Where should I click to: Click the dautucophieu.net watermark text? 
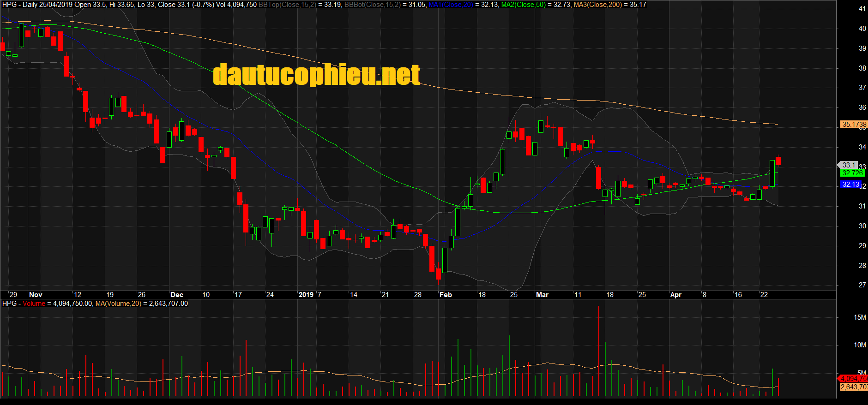point(316,75)
